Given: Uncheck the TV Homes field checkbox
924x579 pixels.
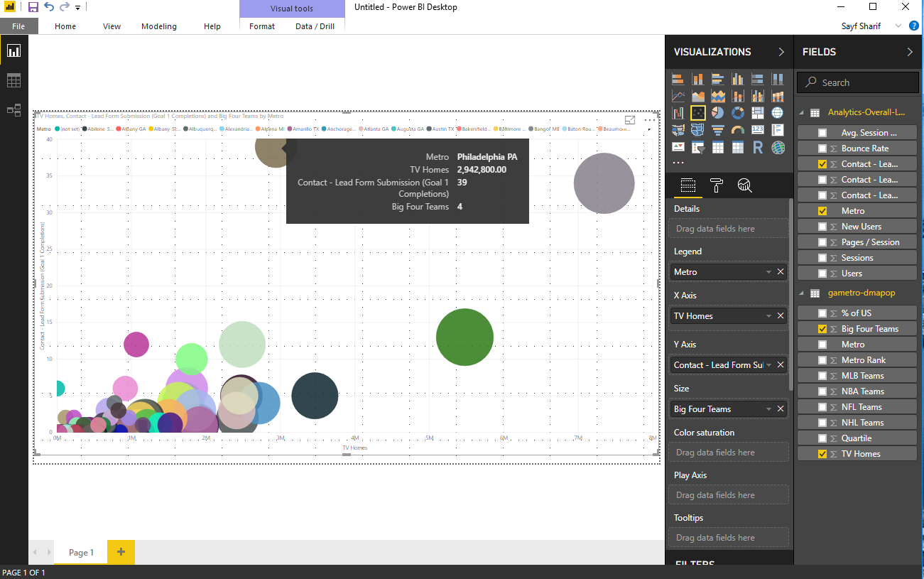Looking at the screenshot, I should point(822,454).
